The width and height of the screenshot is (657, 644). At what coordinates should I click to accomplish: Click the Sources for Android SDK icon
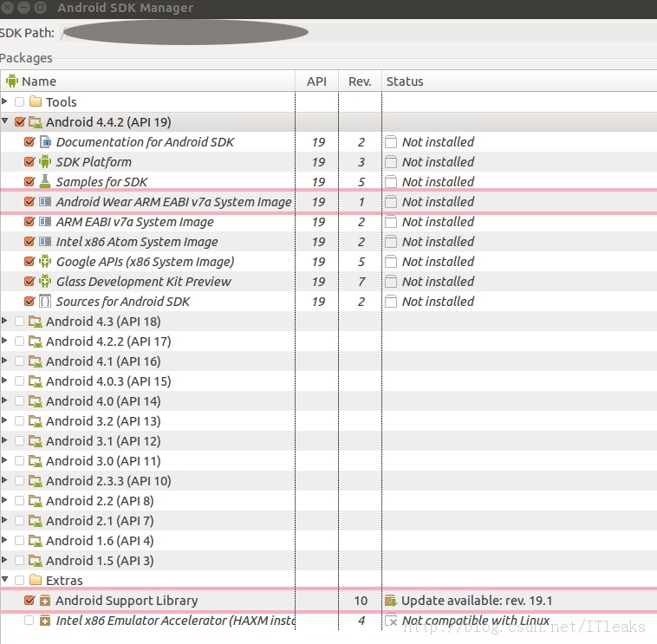(45, 301)
